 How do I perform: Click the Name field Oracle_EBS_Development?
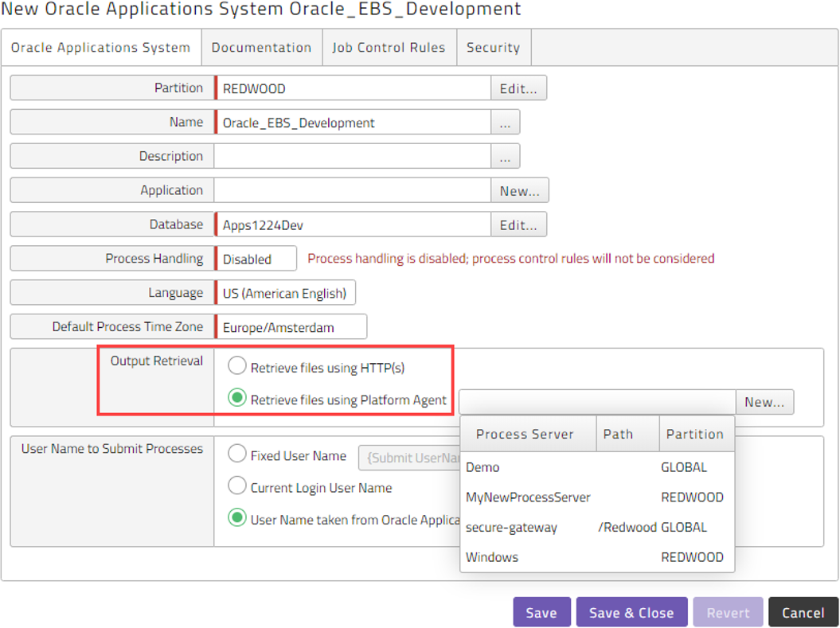click(x=353, y=123)
